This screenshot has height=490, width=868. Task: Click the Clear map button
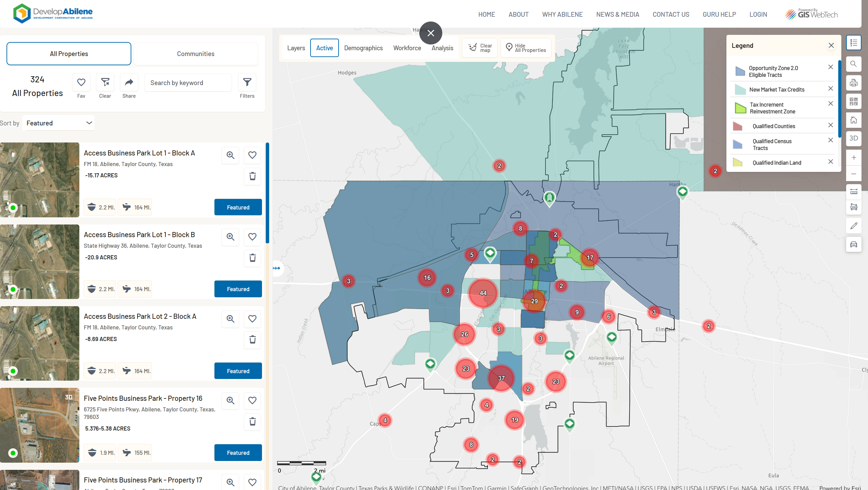point(480,48)
